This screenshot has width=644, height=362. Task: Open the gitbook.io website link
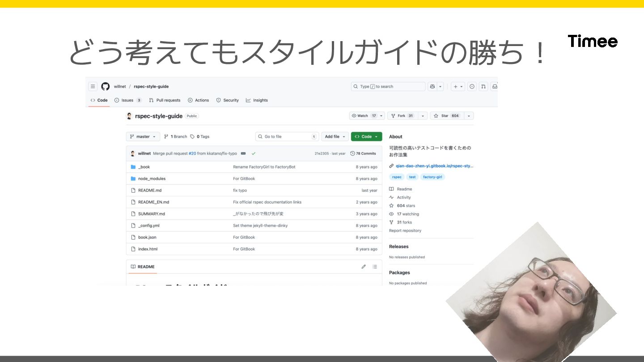[x=434, y=166]
